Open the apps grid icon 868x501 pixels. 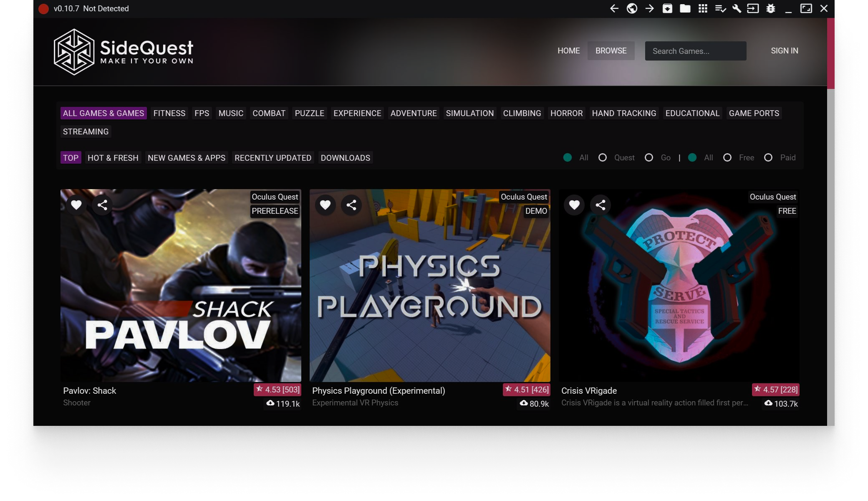coord(703,8)
